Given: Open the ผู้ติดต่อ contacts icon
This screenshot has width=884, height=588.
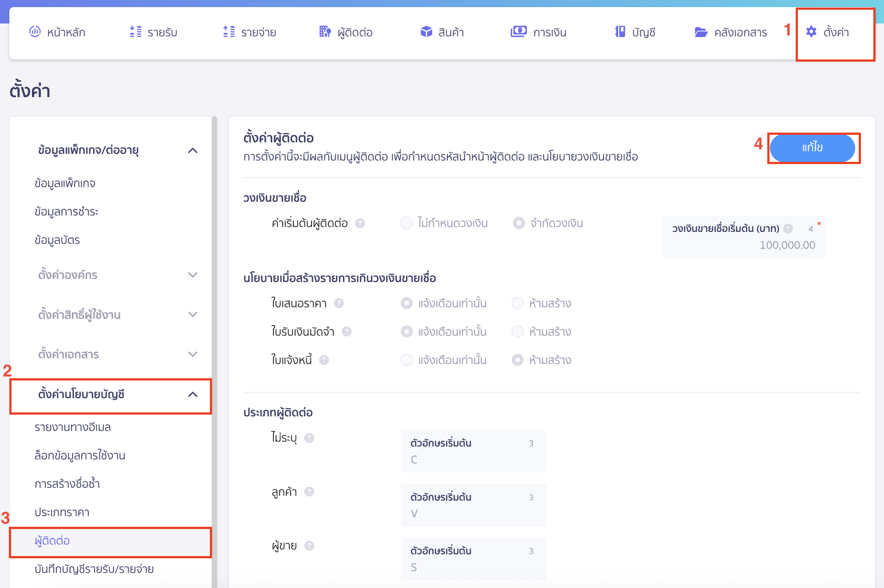Looking at the screenshot, I should [x=324, y=31].
